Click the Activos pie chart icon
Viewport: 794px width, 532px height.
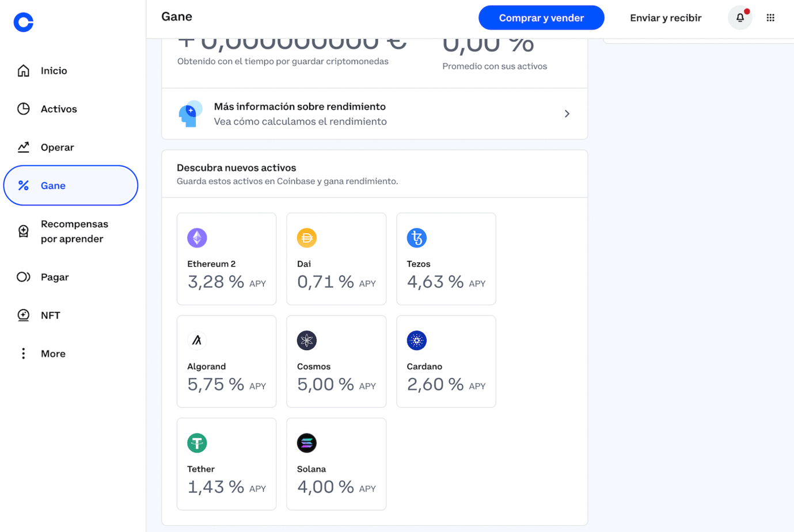pos(24,109)
